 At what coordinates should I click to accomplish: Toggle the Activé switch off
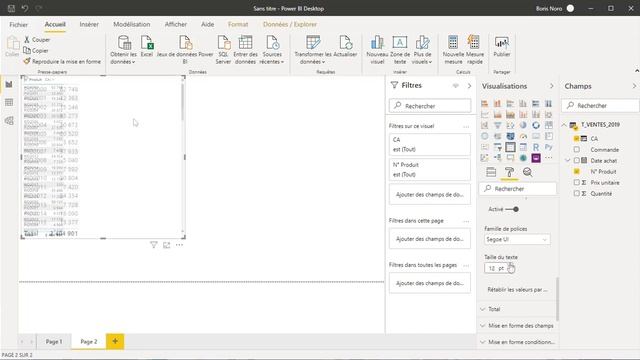[x=512, y=209]
